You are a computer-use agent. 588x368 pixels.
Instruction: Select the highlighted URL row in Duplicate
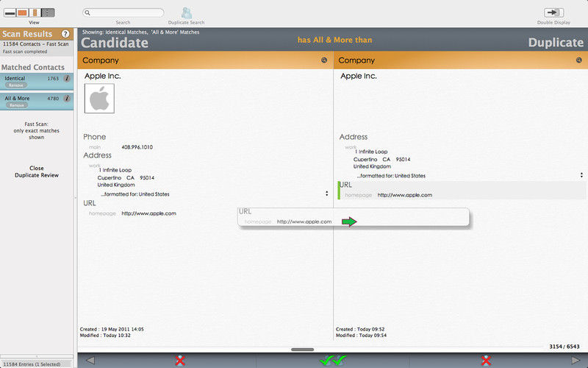point(462,191)
